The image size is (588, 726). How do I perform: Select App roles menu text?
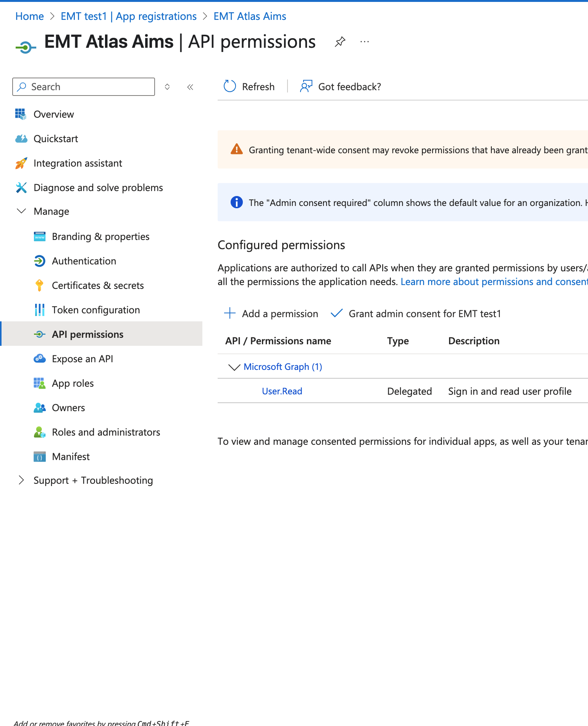(x=73, y=383)
